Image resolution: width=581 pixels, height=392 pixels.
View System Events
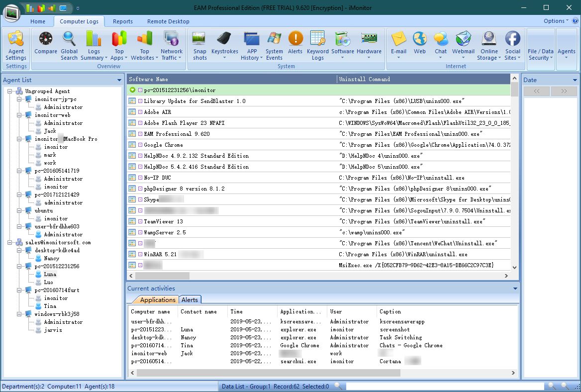[x=274, y=46]
